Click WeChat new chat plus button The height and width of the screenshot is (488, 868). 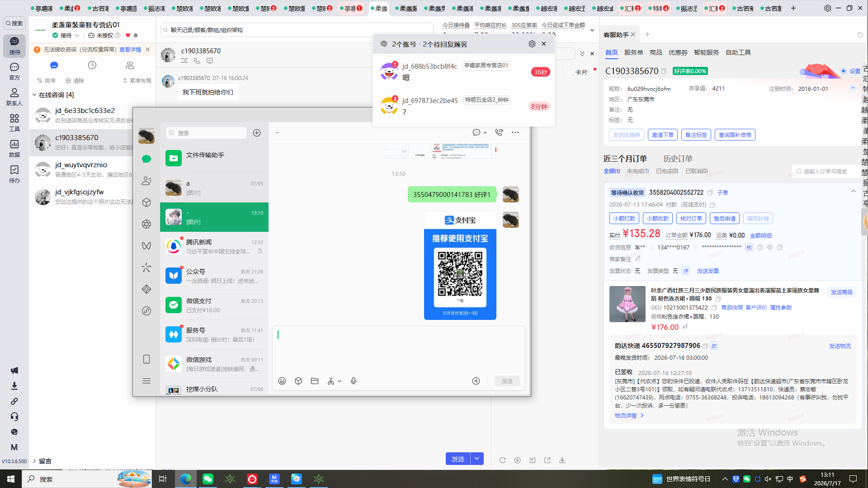[x=257, y=133]
